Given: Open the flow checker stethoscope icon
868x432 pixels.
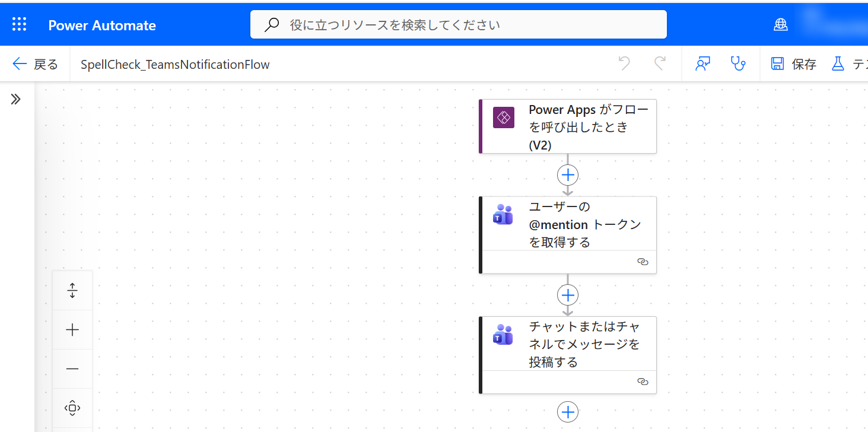Looking at the screenshot, I should [x=737, y=64].
